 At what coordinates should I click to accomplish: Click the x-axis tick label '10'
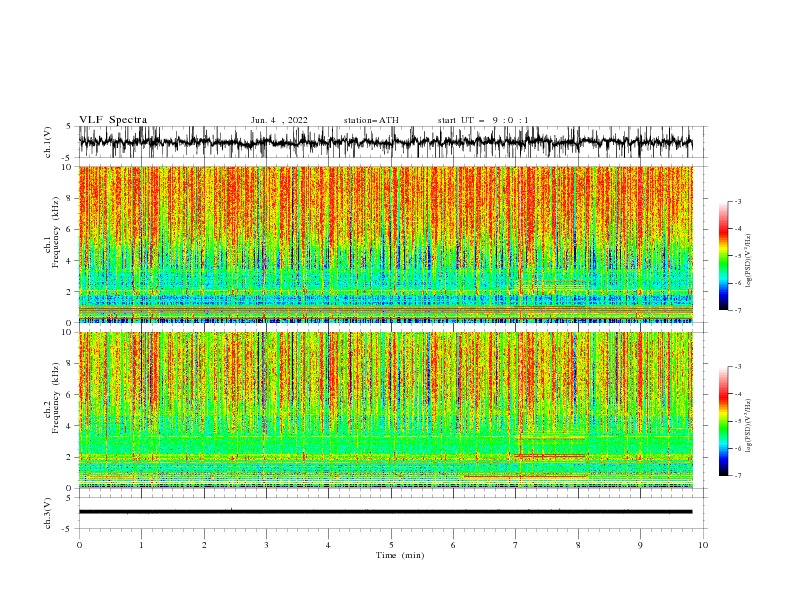tap(703, 545)
